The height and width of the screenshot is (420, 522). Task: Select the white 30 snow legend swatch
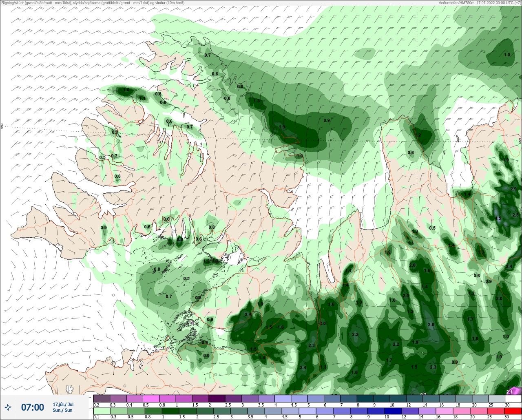(x=513, y=398)
